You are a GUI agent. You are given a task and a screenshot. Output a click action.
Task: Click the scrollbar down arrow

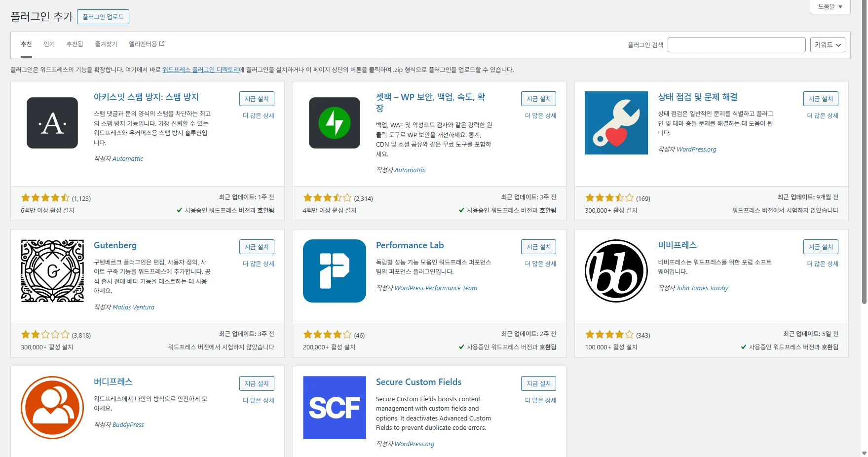point(864,453)
